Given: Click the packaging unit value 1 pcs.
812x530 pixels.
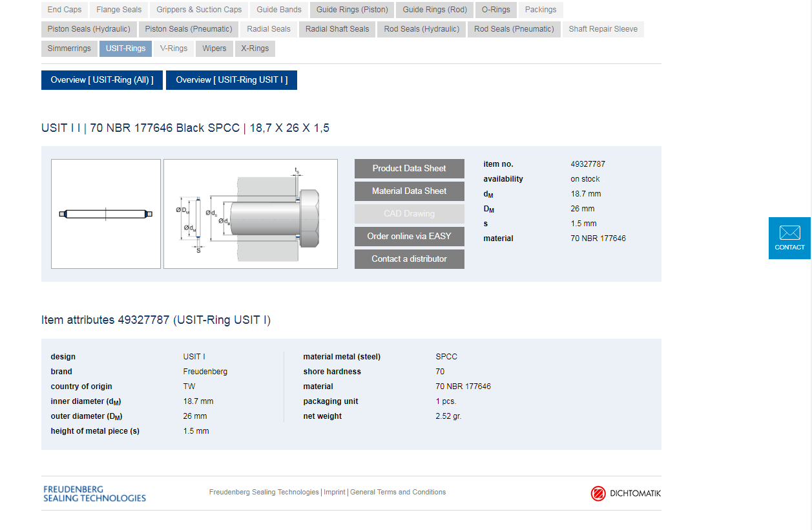Looking at the screenshot, I should click(x=446, y=401).
